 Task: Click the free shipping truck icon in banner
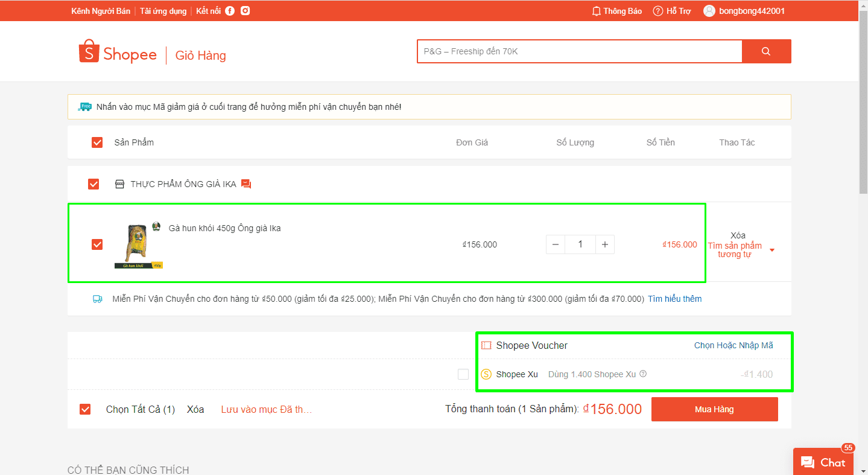coord(85,107)
